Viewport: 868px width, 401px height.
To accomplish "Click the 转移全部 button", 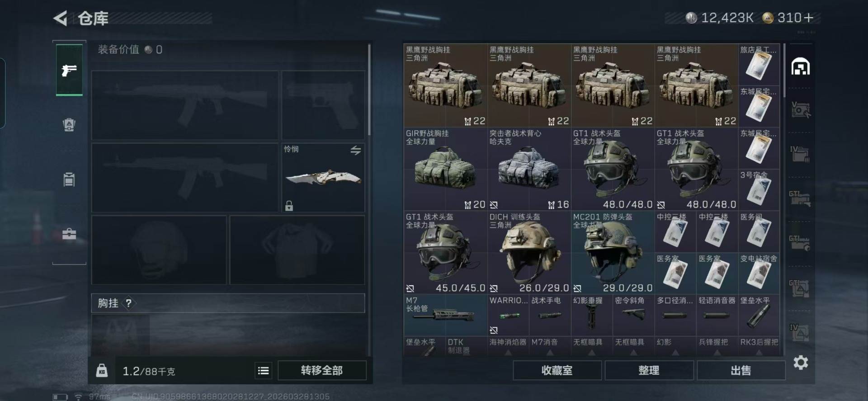I will [x=322, y=371].
